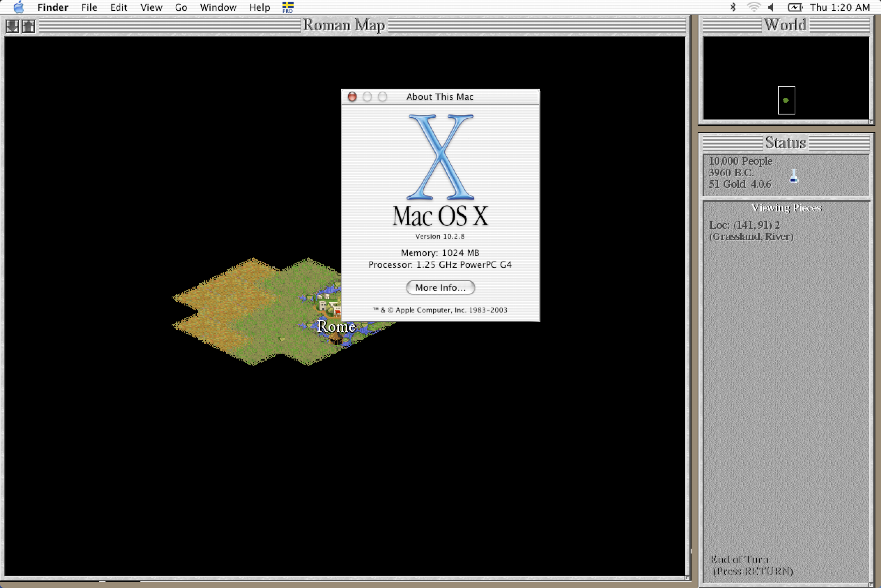This screenshot has height=588, width=881.
Task: Click the battery status icon
Action: coord(795,7)
